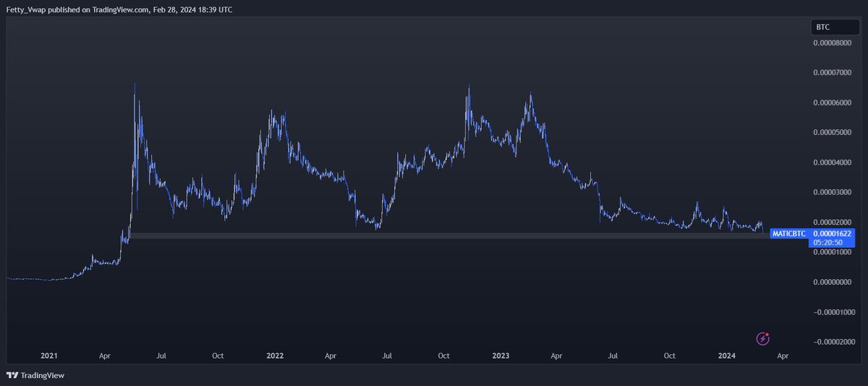Click the countdown timer 05:20:50
The width and height of the screenshot is (868, 386).
tap(829, 243)
